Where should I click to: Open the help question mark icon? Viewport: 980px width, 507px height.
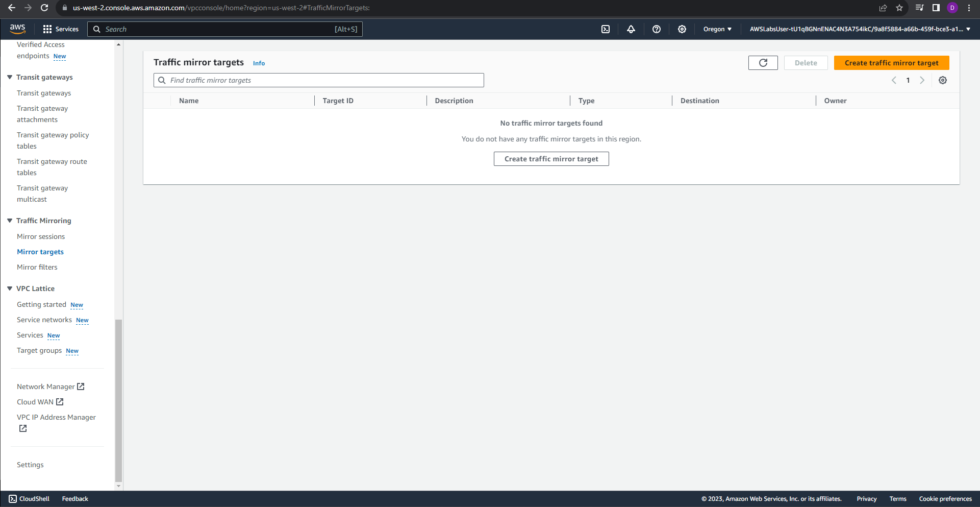pyautogui.click(x=657, y=29)
